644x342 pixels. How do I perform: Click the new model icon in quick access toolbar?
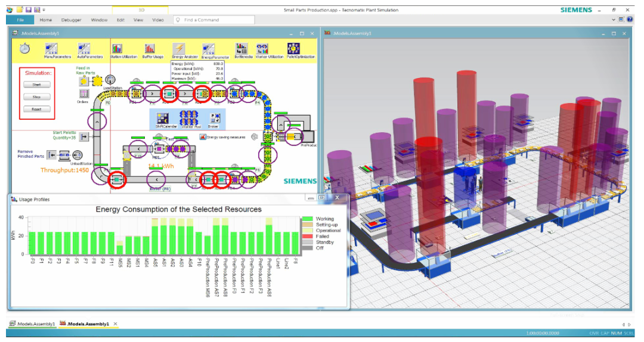click(x=19, y=10)
